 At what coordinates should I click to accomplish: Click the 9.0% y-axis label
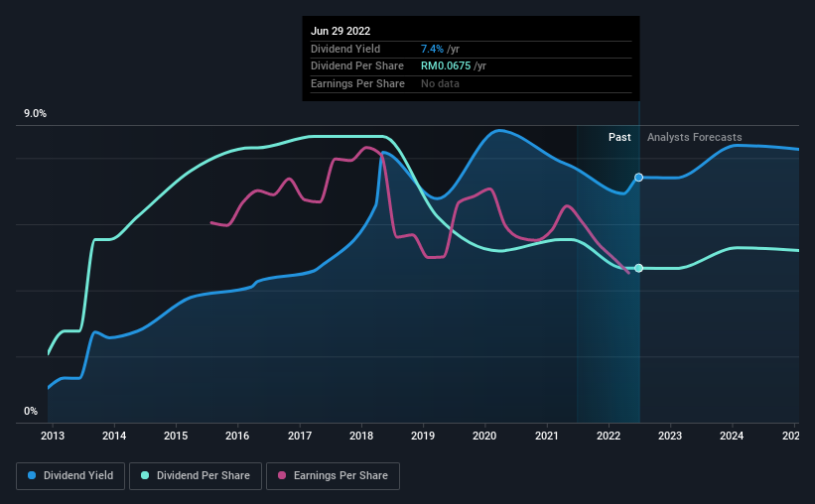point(35,113)
